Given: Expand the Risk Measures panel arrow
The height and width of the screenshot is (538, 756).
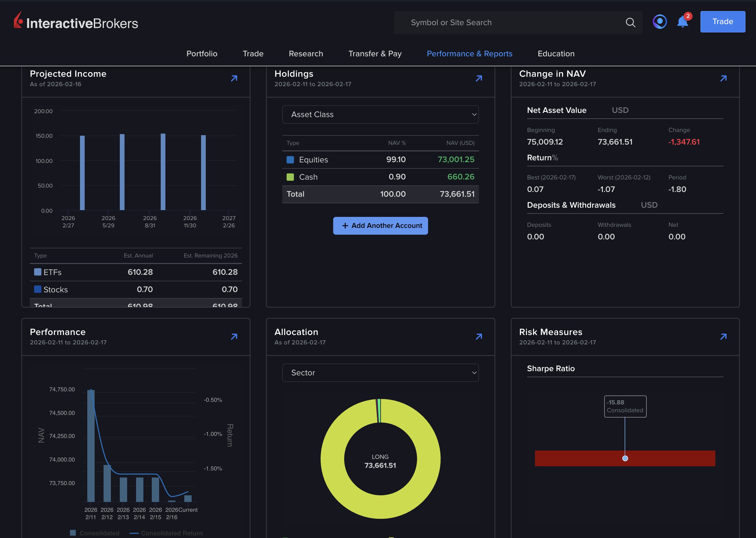Looking at the screenshot, I should pyautogui.click(x=723, y=336).
